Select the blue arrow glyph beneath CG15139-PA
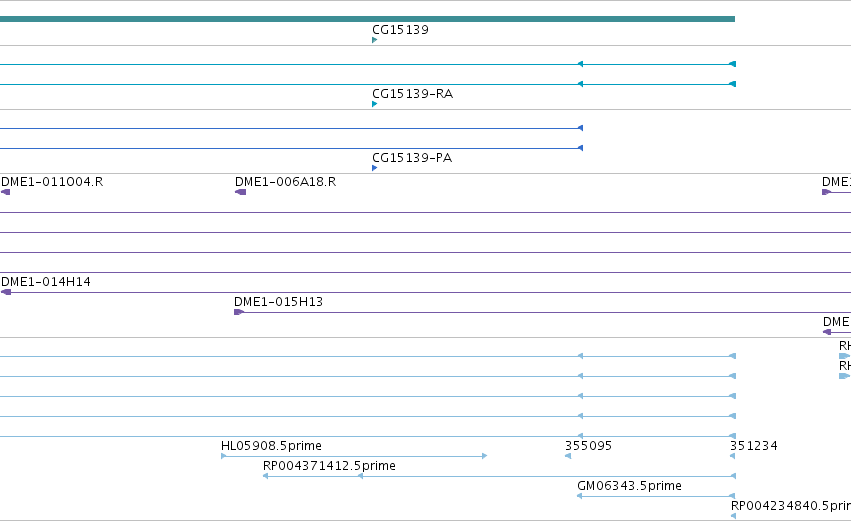Viewport: 851px width, 521px height. (x=374, y=168)
